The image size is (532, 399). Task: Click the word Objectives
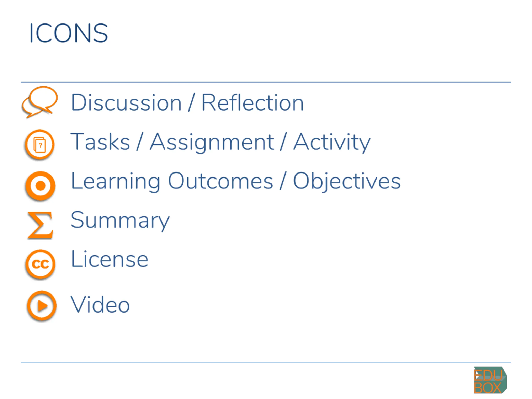coord(347,182)
